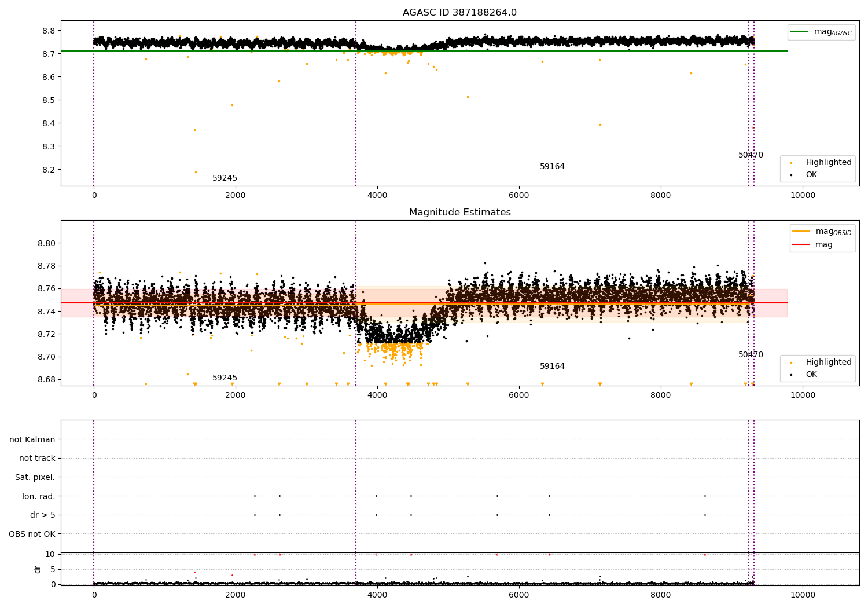Click orange line swatch beside mag OBSID legend
868x608 pixels.
pos(801,231)
